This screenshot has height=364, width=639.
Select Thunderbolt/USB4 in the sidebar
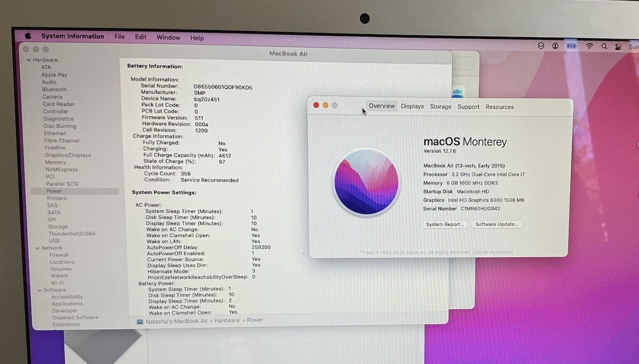pos(72,233)
